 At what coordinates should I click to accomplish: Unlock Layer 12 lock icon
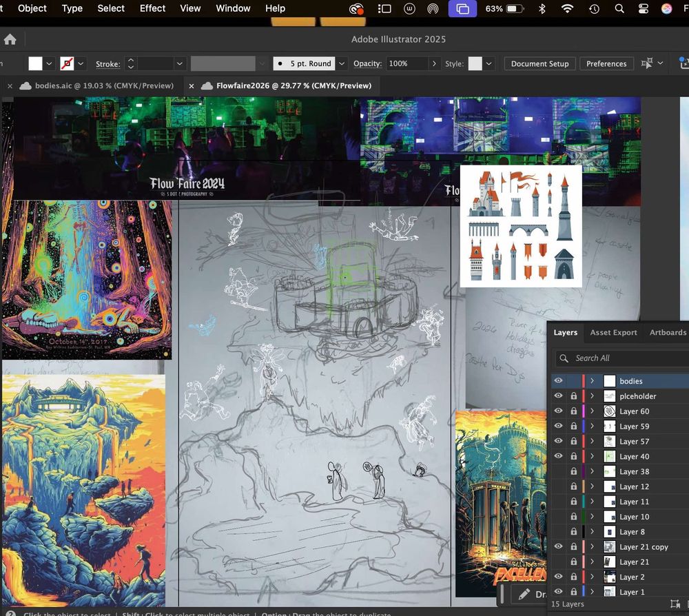coord(573,486)
